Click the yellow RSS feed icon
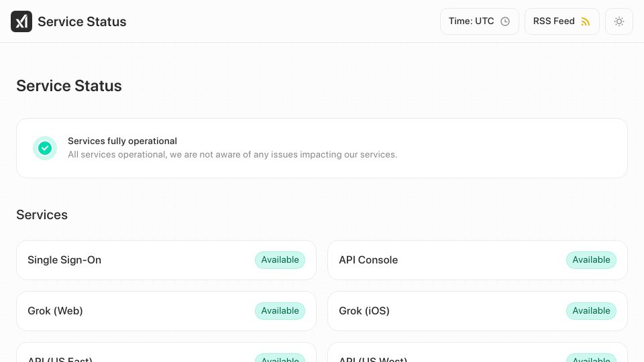 point(586,21)
